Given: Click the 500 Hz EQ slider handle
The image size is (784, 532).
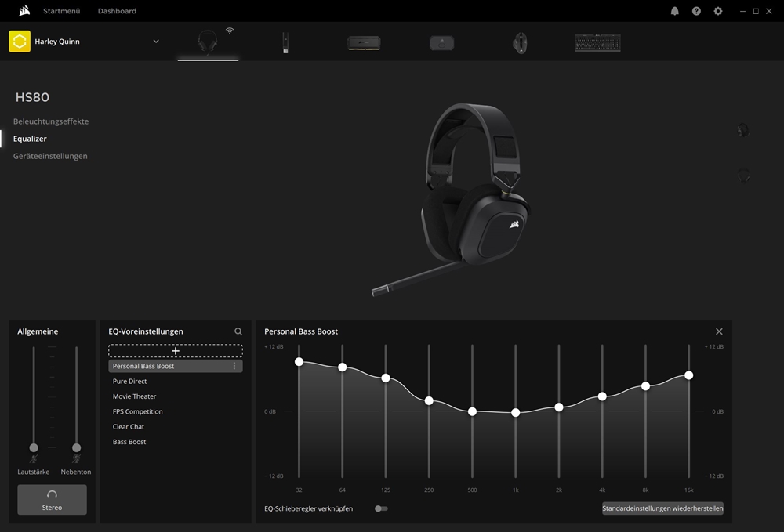Looking at the screenshot, I should pyautogui.click(x=472, y=411).
